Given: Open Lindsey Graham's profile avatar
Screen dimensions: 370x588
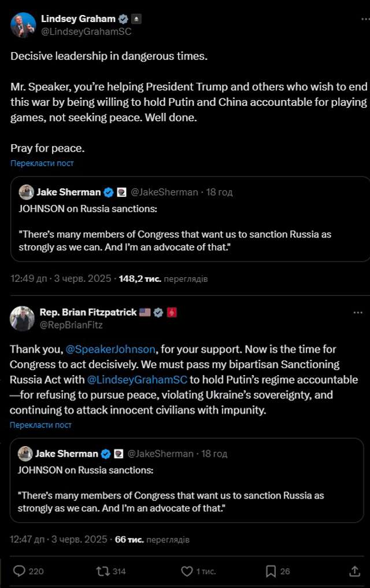Looking at the screenshot, I should [x=23, y=25].
